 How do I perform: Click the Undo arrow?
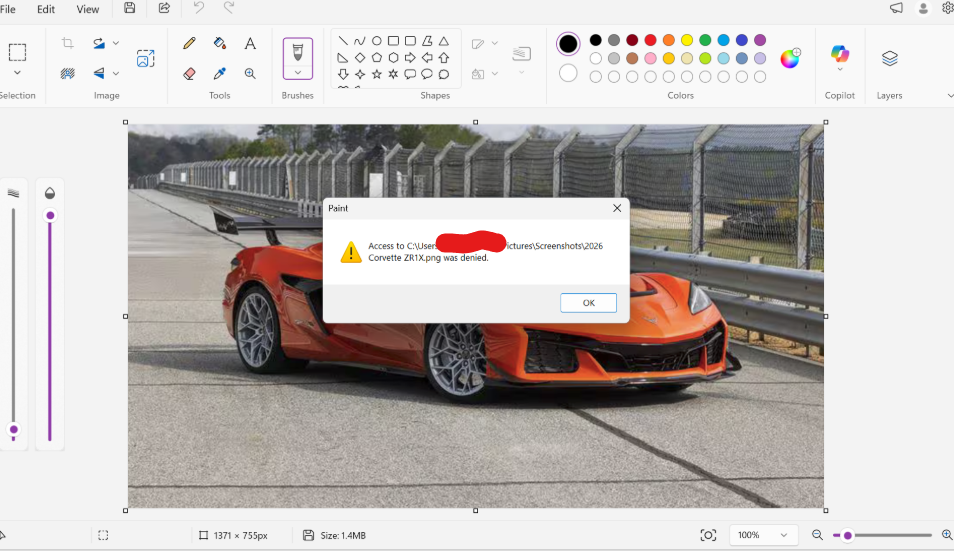pos(199,8)
